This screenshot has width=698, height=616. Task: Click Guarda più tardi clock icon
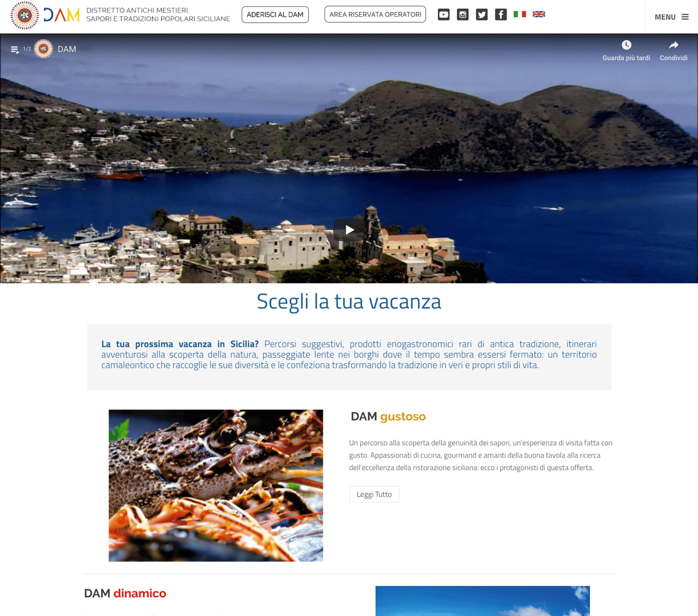click(626, 45)
